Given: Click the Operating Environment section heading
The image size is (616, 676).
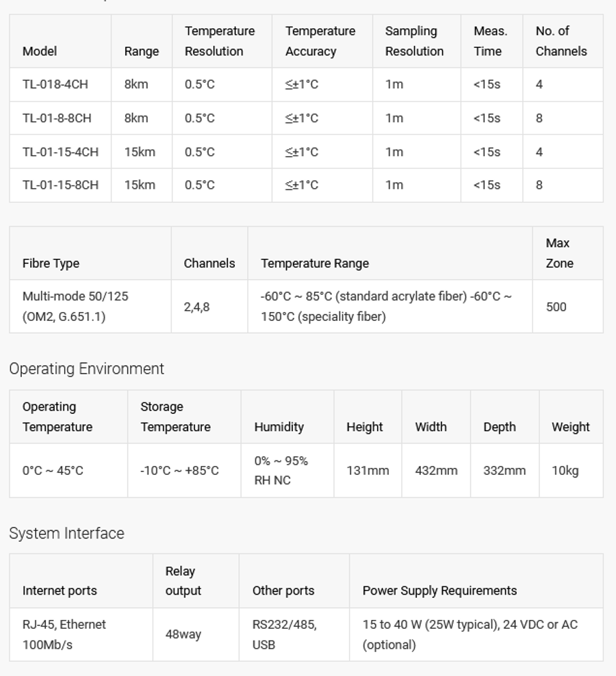Looking at the screenshot, I should [x=86, y=369].
